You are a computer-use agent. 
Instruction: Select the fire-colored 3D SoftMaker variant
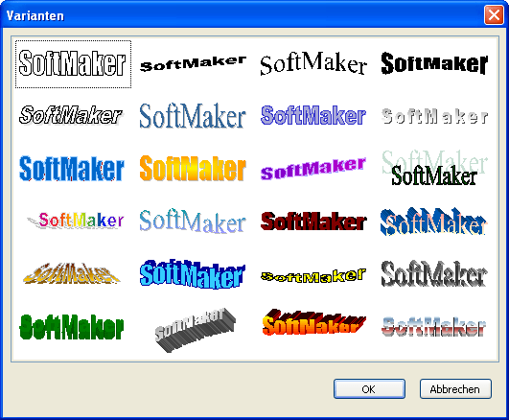(x=313, y=322)
